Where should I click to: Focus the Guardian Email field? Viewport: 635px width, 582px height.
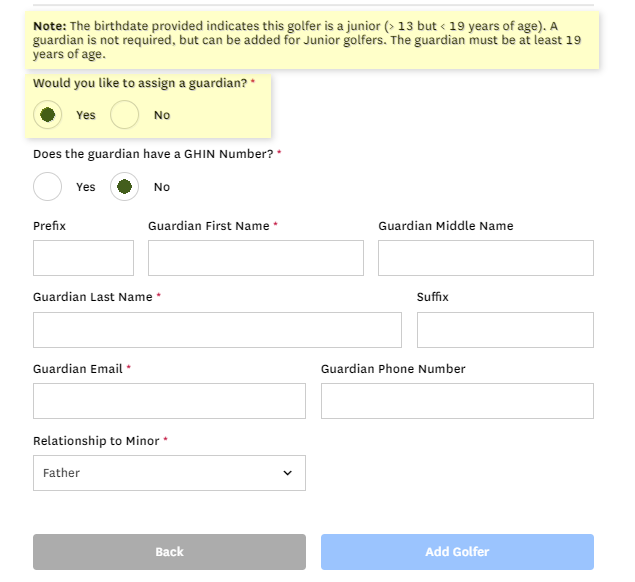(169, 401)
